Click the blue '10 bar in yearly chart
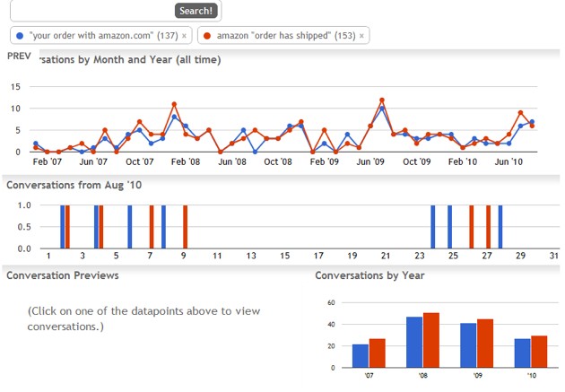 click(523, 353)
